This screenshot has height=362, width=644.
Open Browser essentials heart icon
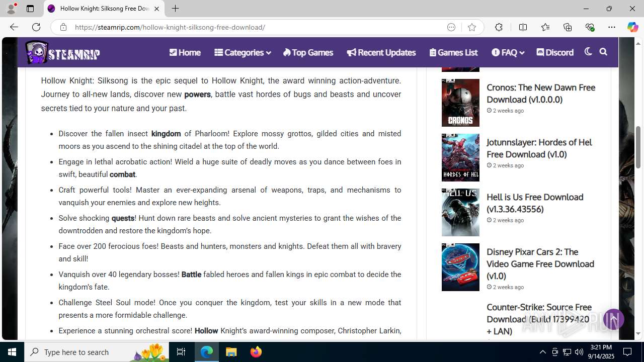coord(590,27)
